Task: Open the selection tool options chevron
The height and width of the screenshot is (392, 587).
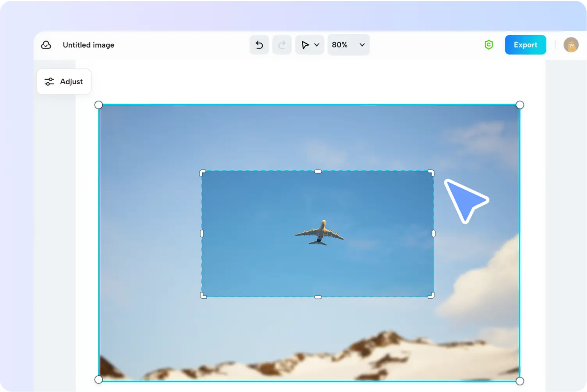Action: point(316,45)
